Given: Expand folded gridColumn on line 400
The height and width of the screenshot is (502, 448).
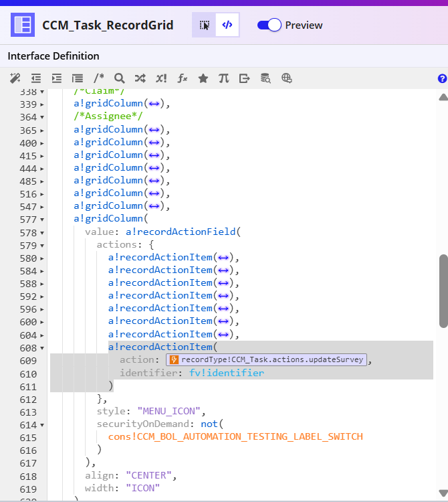Looking at the screenshot, I should point(42,143).
